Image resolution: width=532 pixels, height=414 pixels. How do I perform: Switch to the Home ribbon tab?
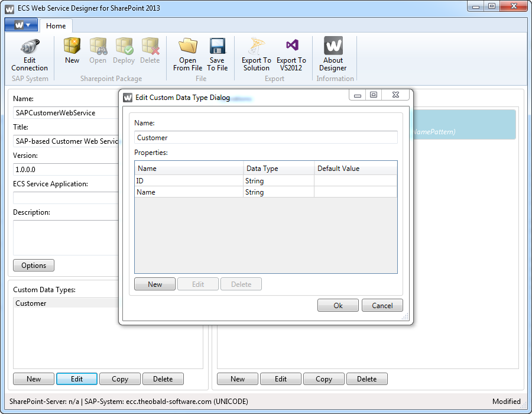(x=56, y=26)
